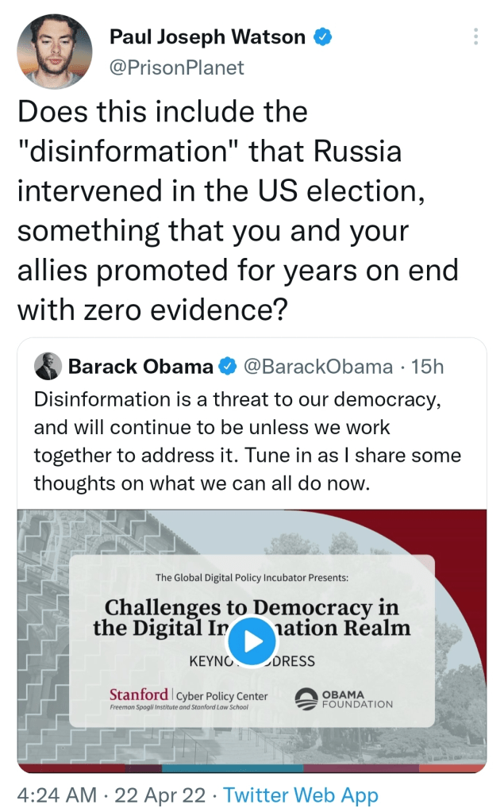Click the Obama Foundation logo

[x=344, y=698]
